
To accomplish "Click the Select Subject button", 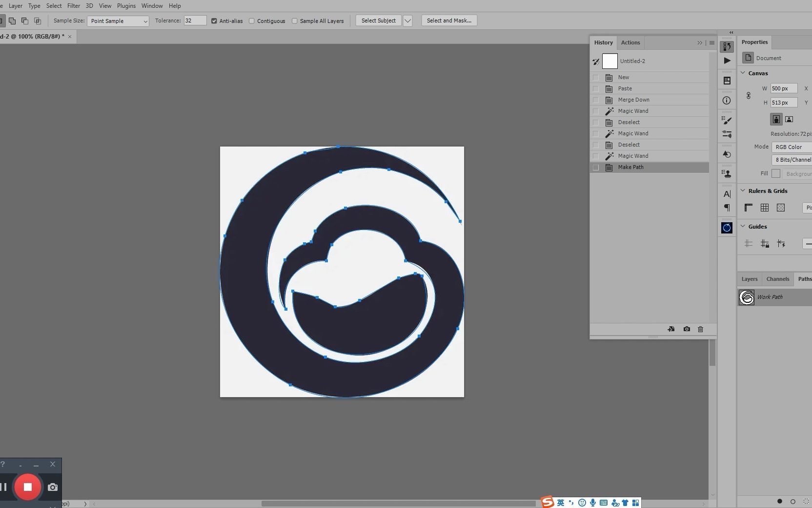I will click(x=378, y=21).
